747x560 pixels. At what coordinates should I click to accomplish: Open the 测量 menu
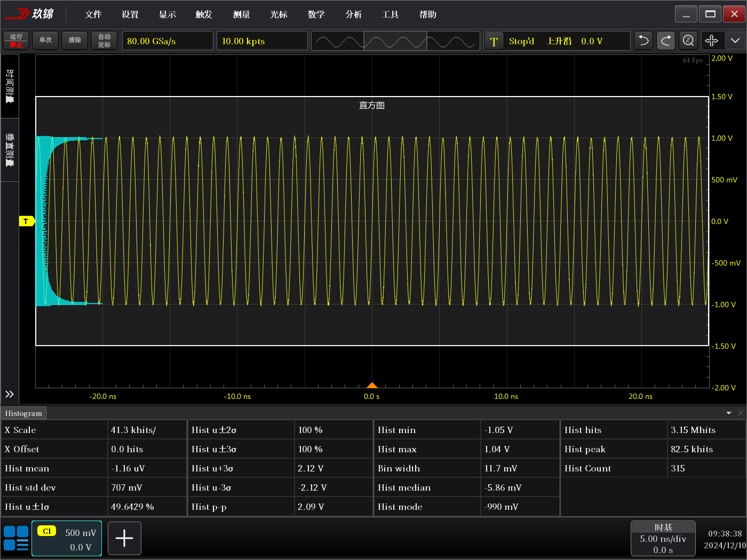point(242,14)
